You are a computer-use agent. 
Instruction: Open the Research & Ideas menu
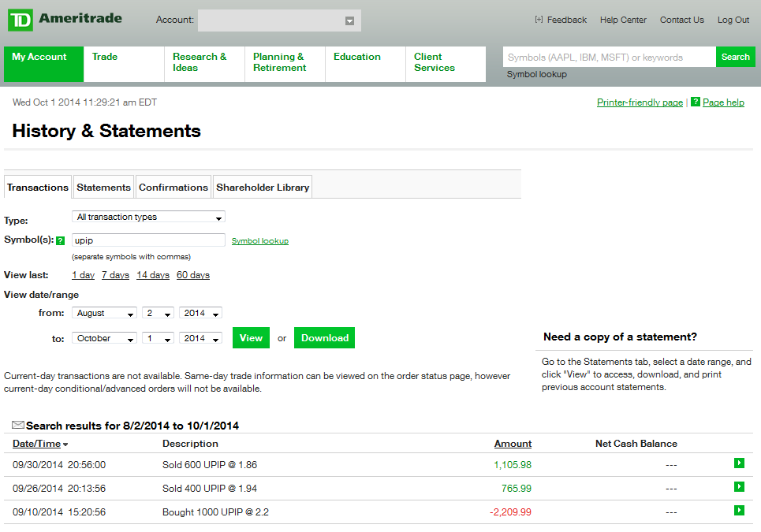point(205,64)
